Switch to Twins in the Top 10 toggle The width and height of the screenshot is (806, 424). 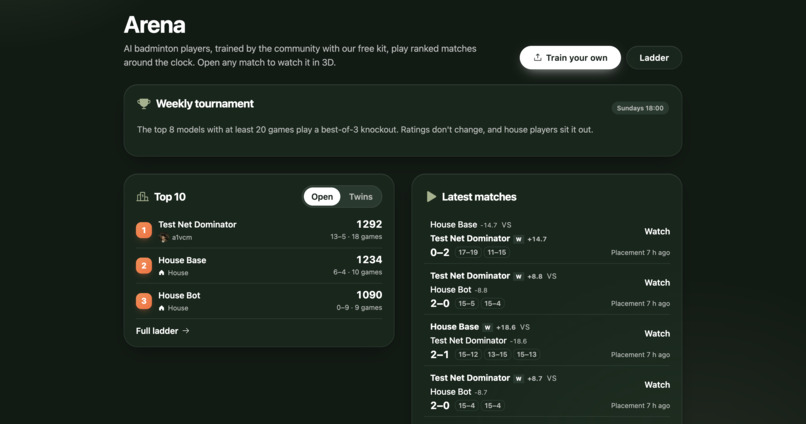[360, 197]
